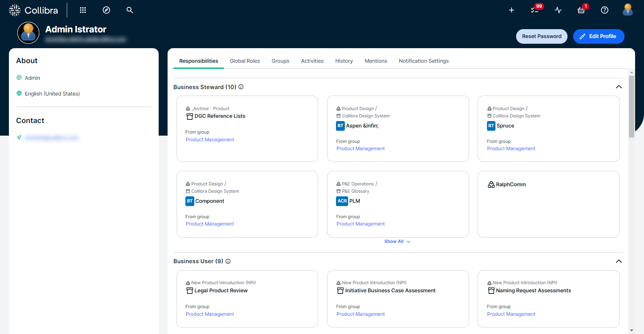This screenshot has height=334, width=644.
Task: Open tasks icon with 99 badge
Action: pos(535,10)
